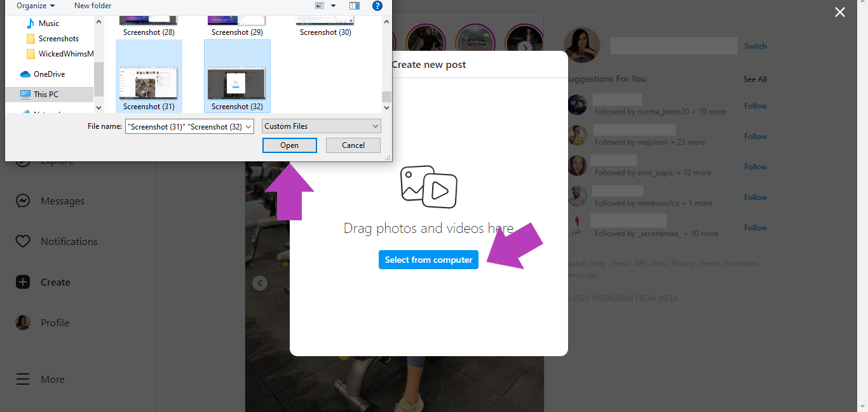Open avatar of user followed by norma_janne20

pos(577,105)
